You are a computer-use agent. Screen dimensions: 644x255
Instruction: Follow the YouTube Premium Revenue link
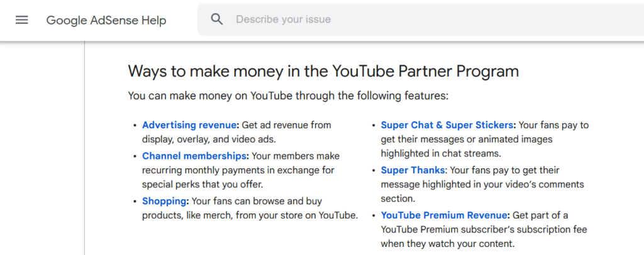pos(445,215)
